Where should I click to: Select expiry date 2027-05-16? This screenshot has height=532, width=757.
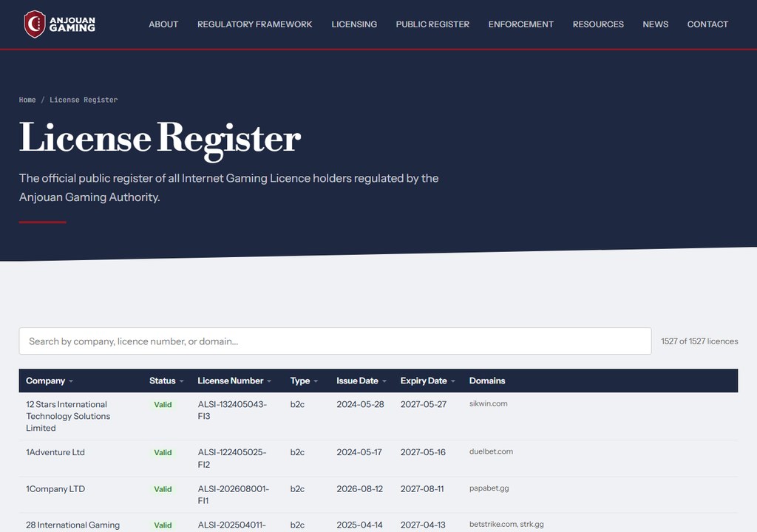coord(423,452)
